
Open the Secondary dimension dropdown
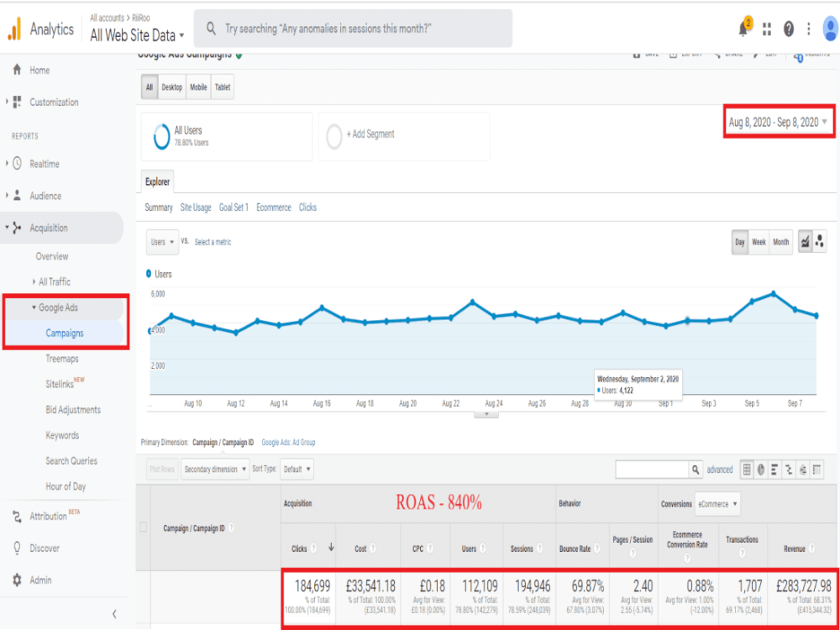coord(215,470)
